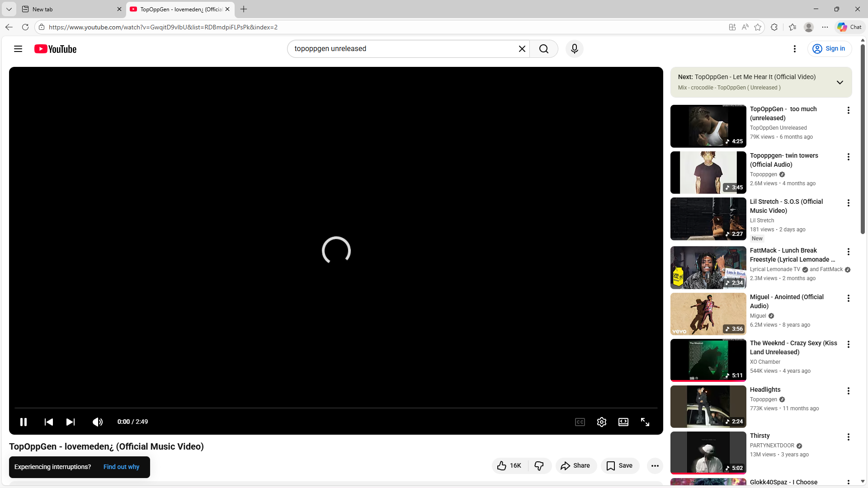868x488 pixels.
Task: Click the video progress bar
Action: 336,408
